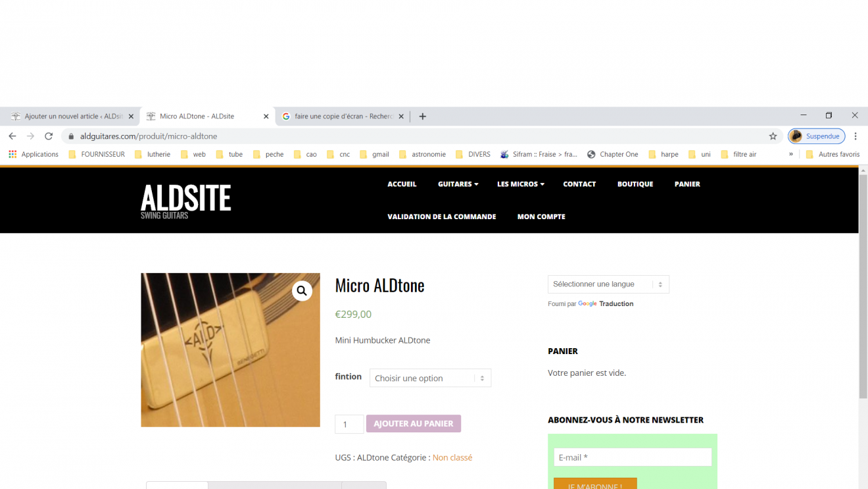Reload the page with refresh icon

(49, 136)
